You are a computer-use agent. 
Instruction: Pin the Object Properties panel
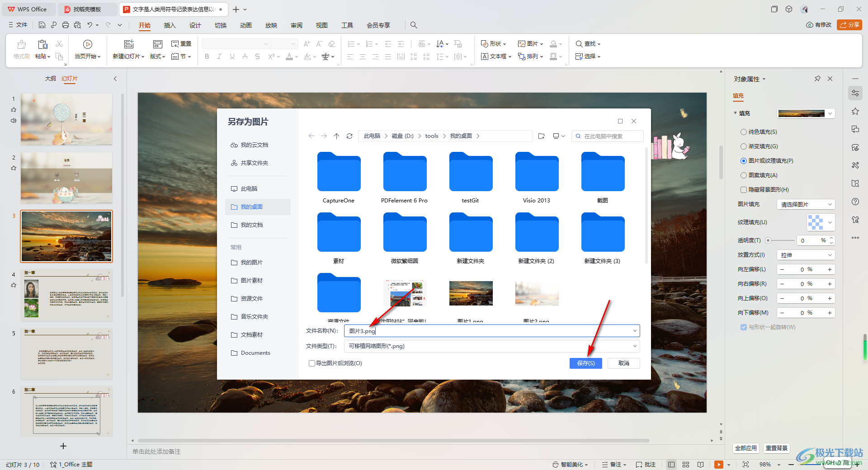click(817, 79)
